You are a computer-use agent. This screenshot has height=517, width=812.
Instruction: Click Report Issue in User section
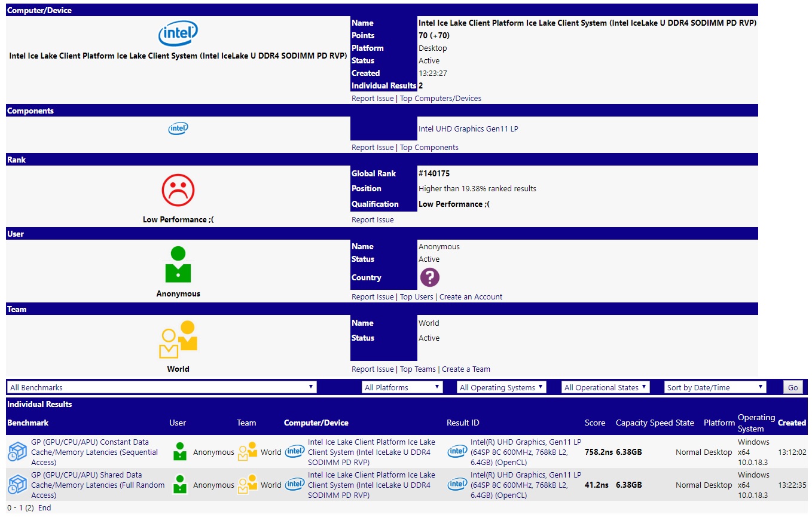tap(373, 297)
